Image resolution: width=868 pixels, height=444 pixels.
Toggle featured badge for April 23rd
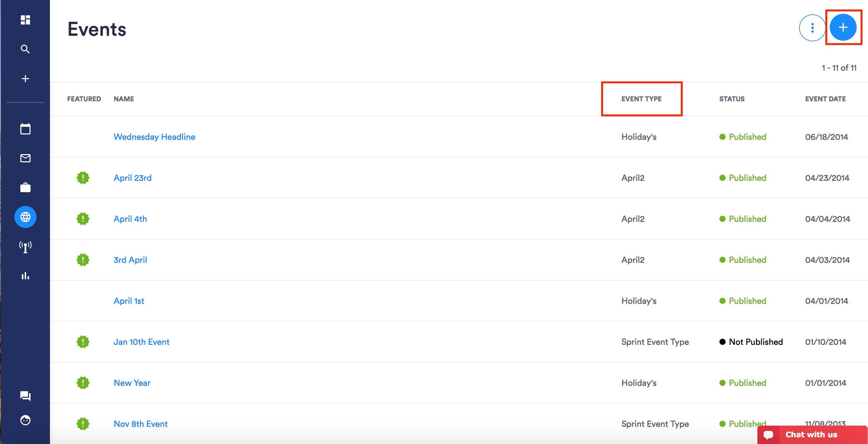(x=83, y=178)
